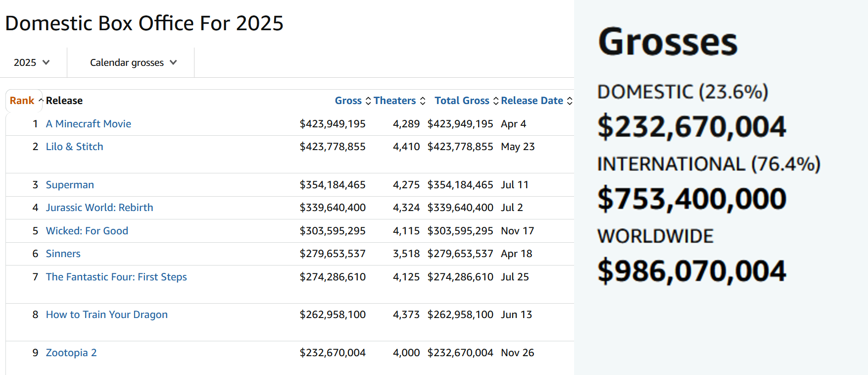Click the release date Jul 2
The image size is (868, 375).
pyautogui.click(x=512, y=208)
